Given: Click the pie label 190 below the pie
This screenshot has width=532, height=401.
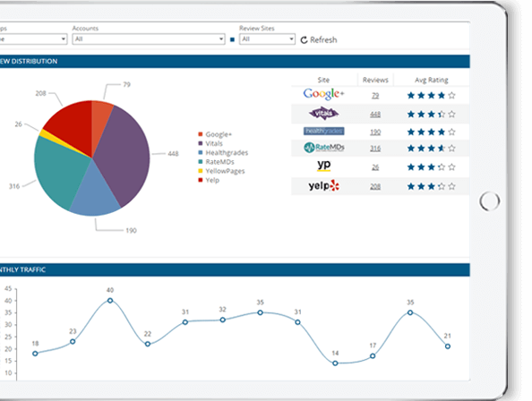Looking at the screenshot, I should [x=132, y=231].
